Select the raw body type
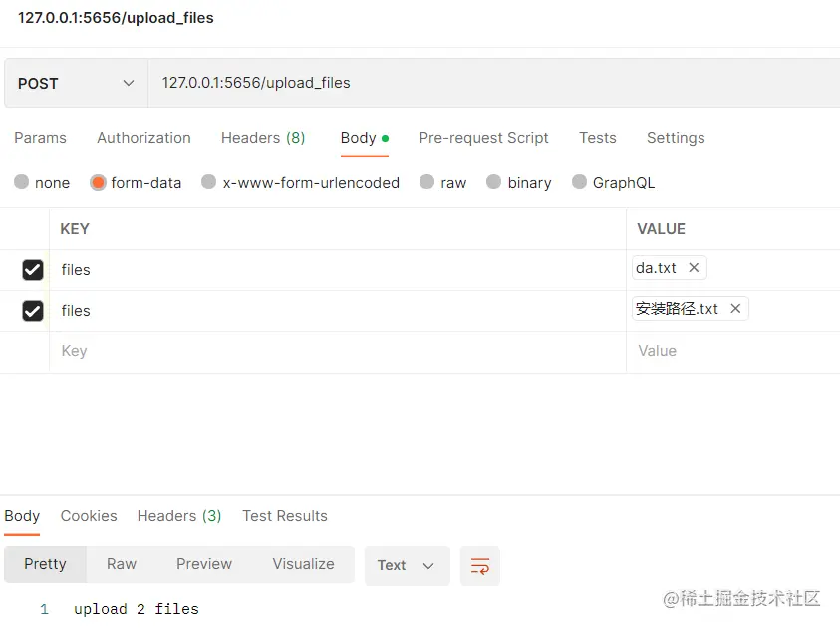 point(443,182)
